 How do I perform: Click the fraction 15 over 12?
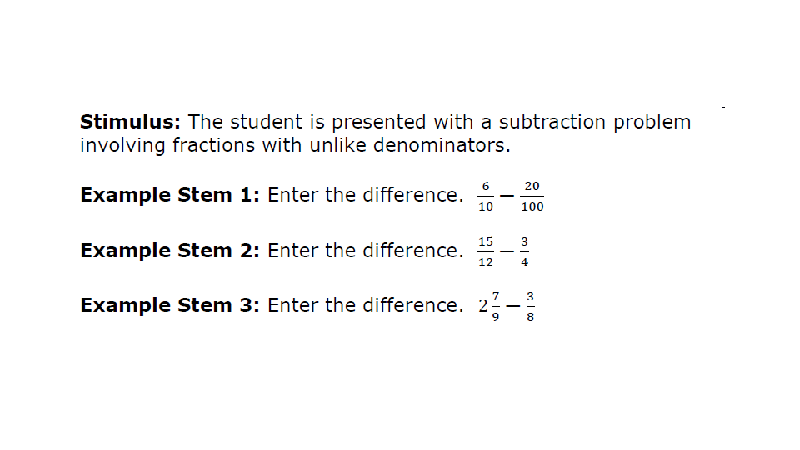point(485,252)
